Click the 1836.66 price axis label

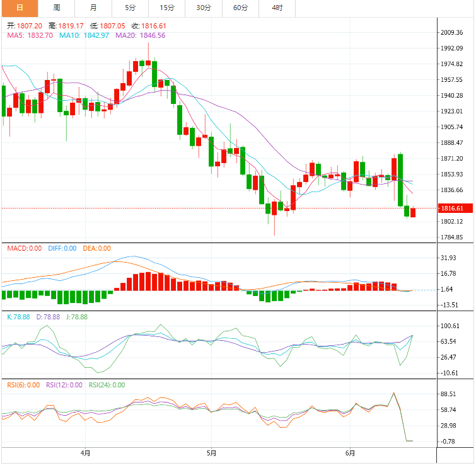[x=451, y=190]
